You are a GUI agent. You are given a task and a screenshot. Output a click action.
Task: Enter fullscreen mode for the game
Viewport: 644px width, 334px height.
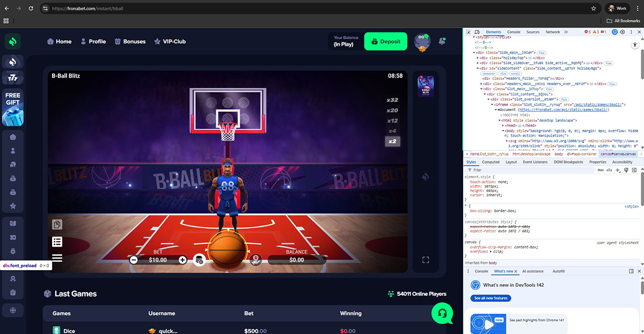tap(426, 260)
